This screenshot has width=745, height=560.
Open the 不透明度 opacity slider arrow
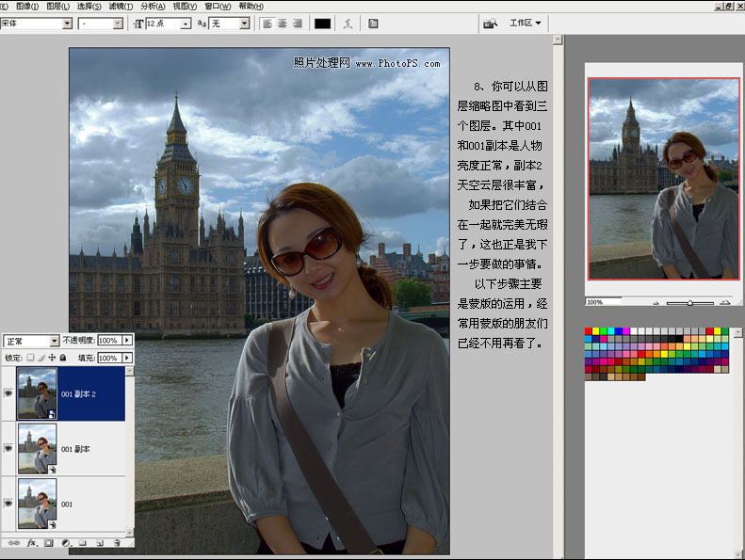pos(127,340)
